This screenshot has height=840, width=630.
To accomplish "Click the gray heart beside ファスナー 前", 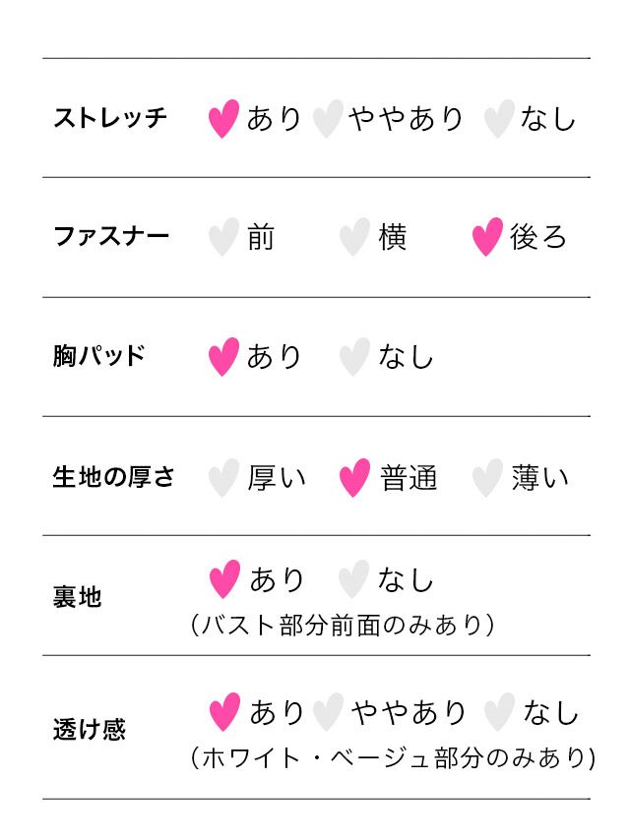I will pos(223,238).
